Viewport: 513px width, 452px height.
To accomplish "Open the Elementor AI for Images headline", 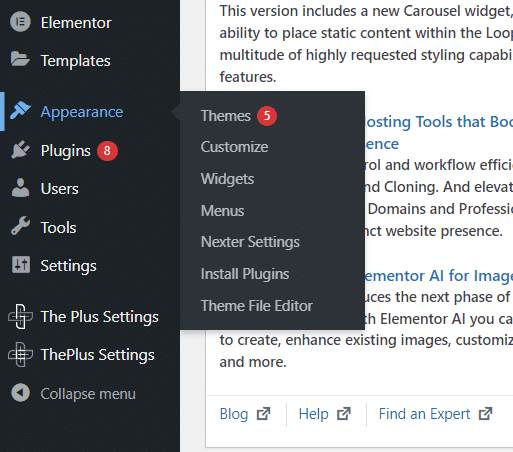I will tap(439, 276).
